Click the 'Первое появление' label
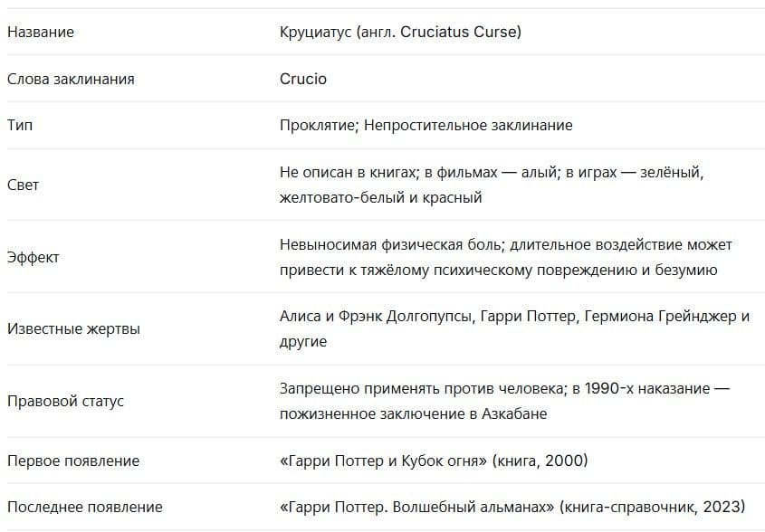The width and height of the screenshot is (765, 532). 73,461
